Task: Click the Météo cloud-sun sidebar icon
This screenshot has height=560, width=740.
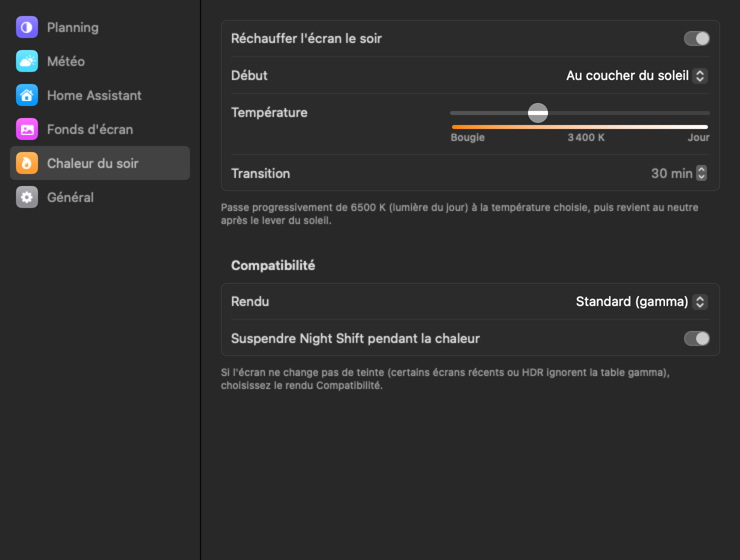Action: 27,61
